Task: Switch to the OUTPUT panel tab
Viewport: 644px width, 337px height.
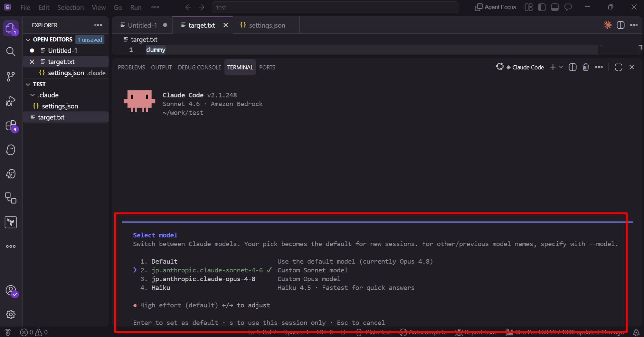Action: click(161, 67)
